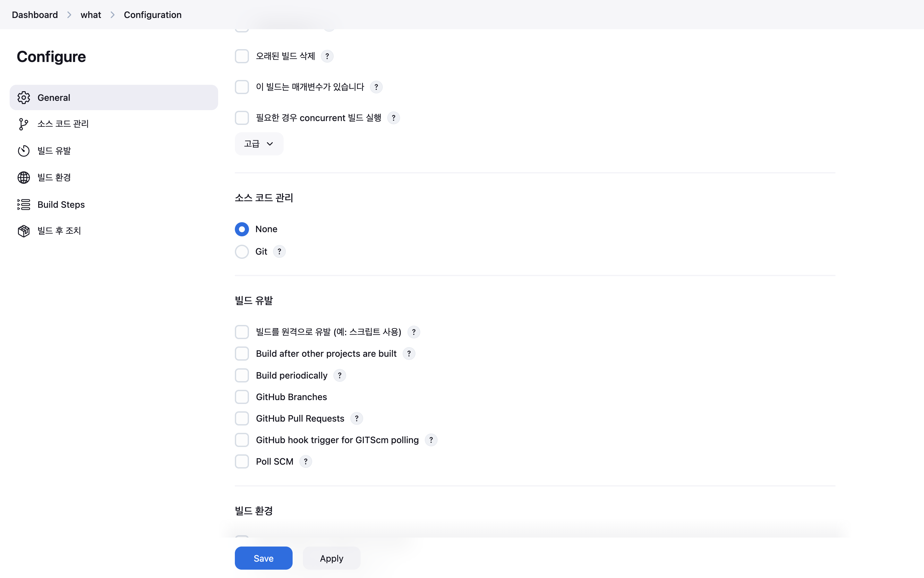Expand the 고급 advanced dropdown
This screenshot has height=578, width=924.
(259, 144)
